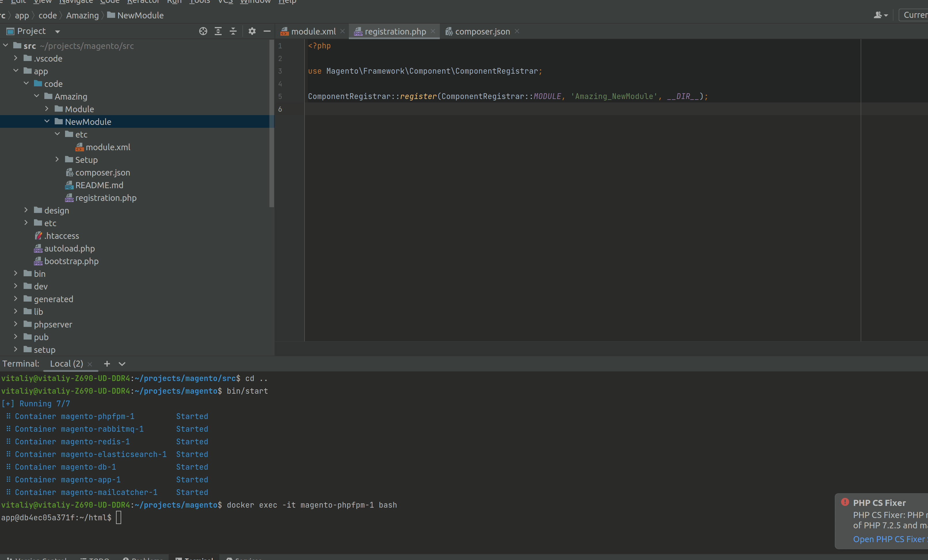Click the locate/select opened file icon

tap(203, 31)
